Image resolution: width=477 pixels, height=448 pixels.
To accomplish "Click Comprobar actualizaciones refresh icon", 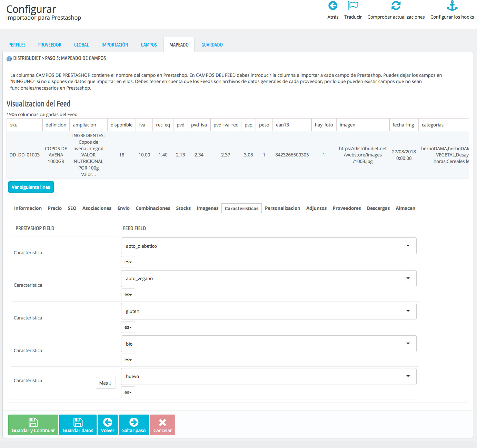I will coord(396,6).
